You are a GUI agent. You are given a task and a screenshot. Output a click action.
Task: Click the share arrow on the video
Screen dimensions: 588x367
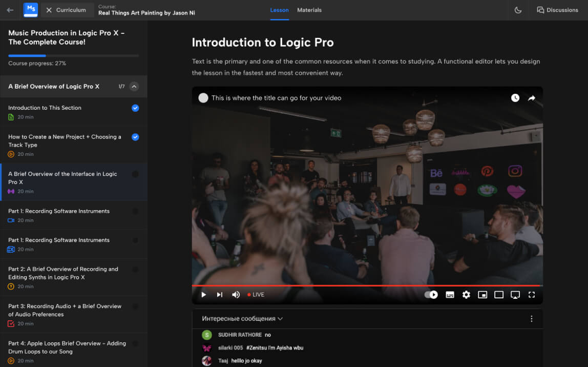pyautogui.click(x=532, y=98)
